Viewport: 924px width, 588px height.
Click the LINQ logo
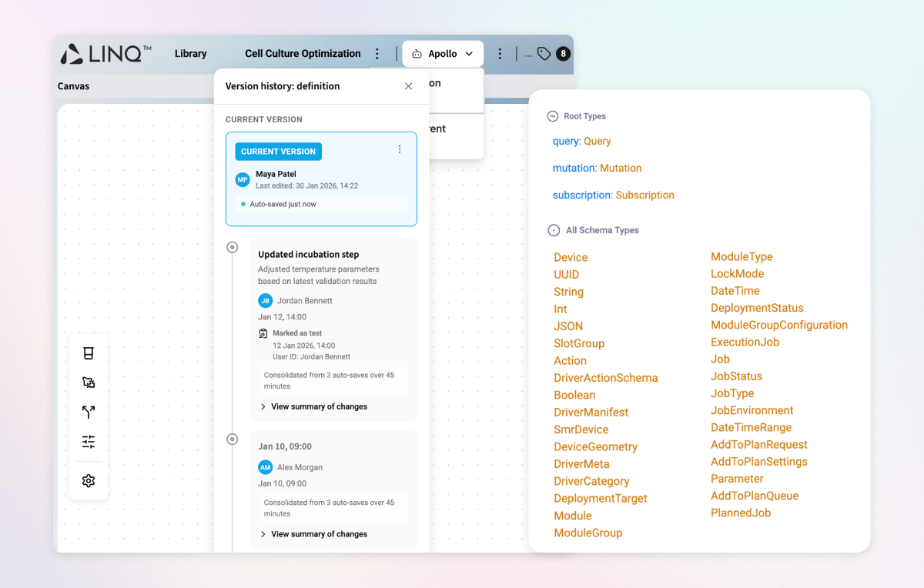[106, 53]
